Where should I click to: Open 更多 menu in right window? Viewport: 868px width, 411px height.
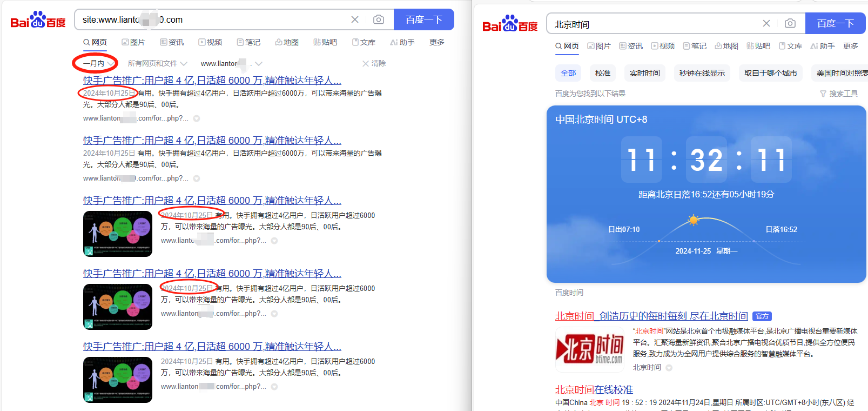(x=851, y=46)
